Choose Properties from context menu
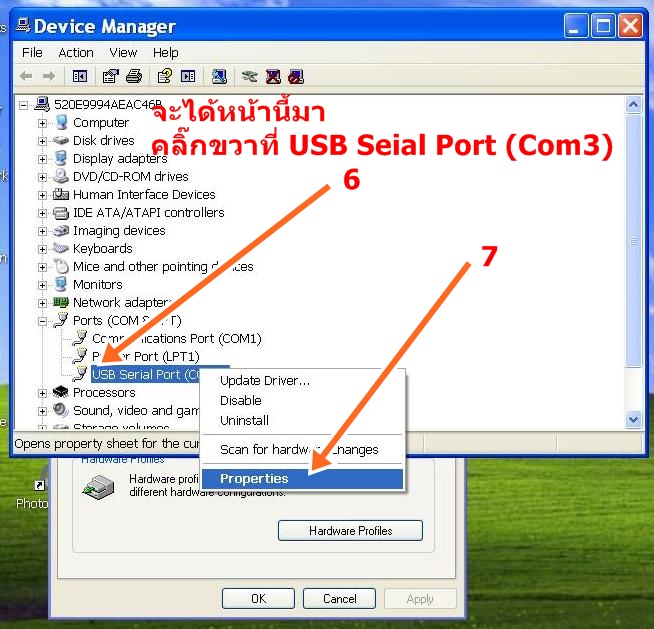 [303, 478]
